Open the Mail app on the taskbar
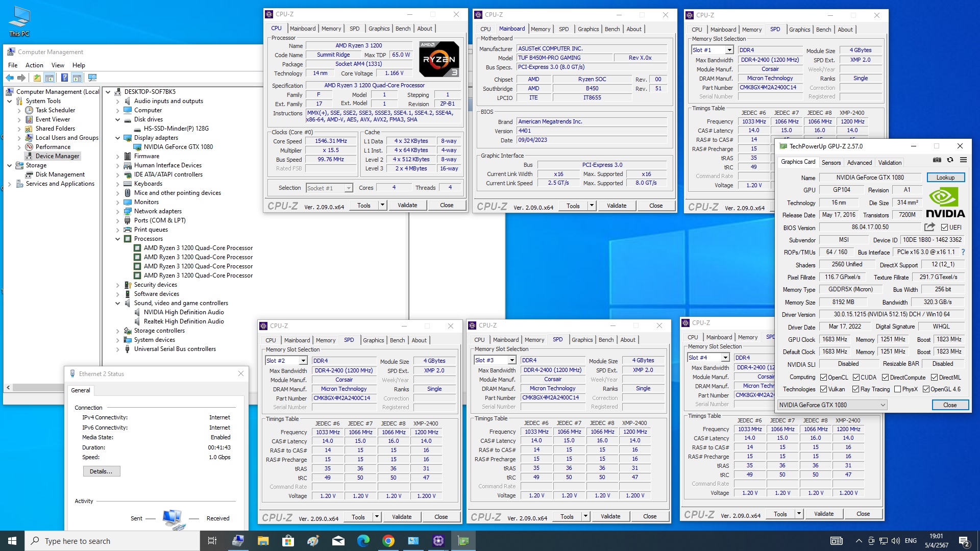 point(338,541)
